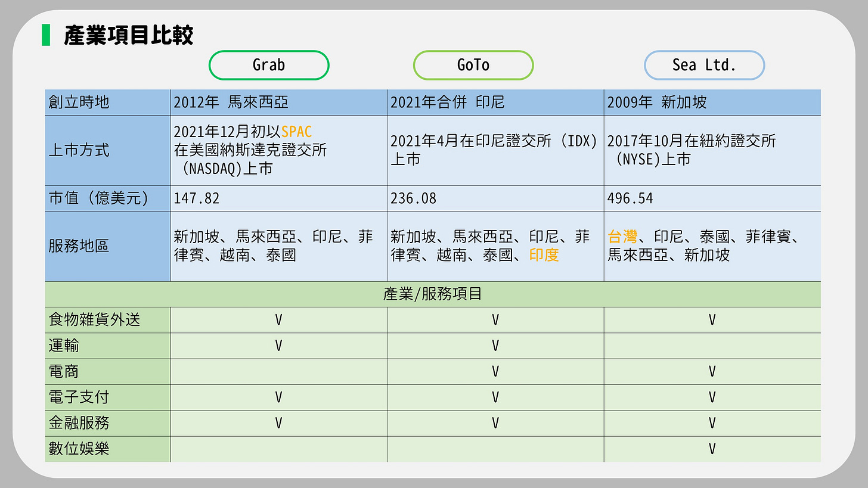This screenshot has height=488, width=868.
Task: Click the 產業/服務項目 section header
Action: (433, 294)
